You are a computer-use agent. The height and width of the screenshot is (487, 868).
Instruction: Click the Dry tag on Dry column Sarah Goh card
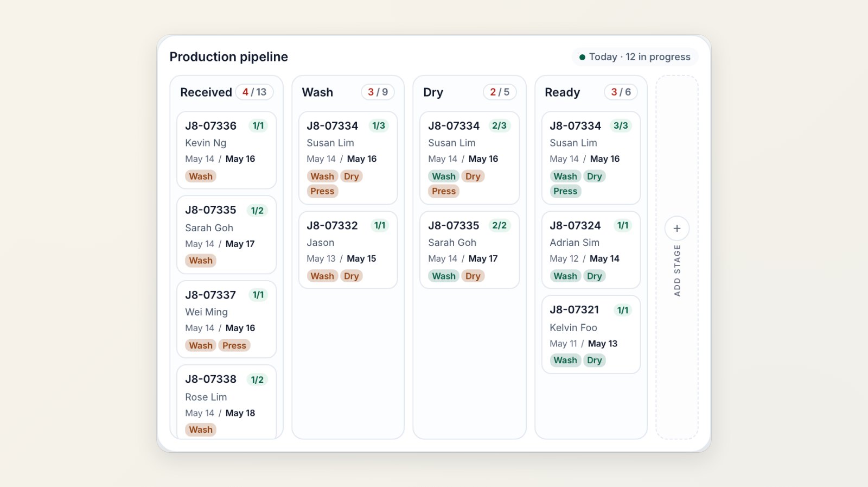tap(473, 276)
